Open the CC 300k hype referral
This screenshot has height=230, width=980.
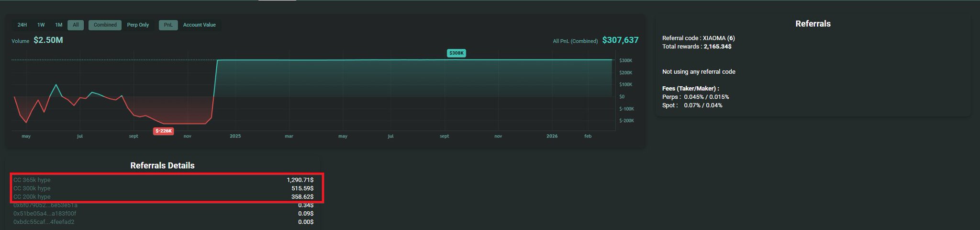(x=32, y=188)
